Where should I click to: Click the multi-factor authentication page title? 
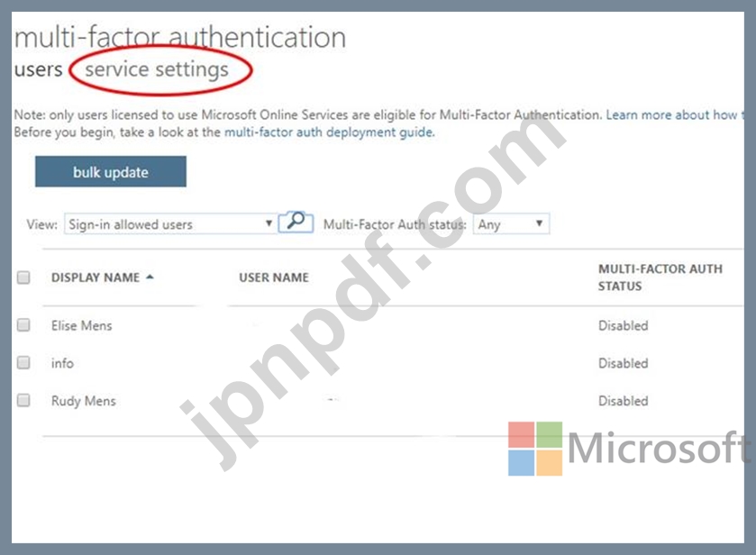180,37
